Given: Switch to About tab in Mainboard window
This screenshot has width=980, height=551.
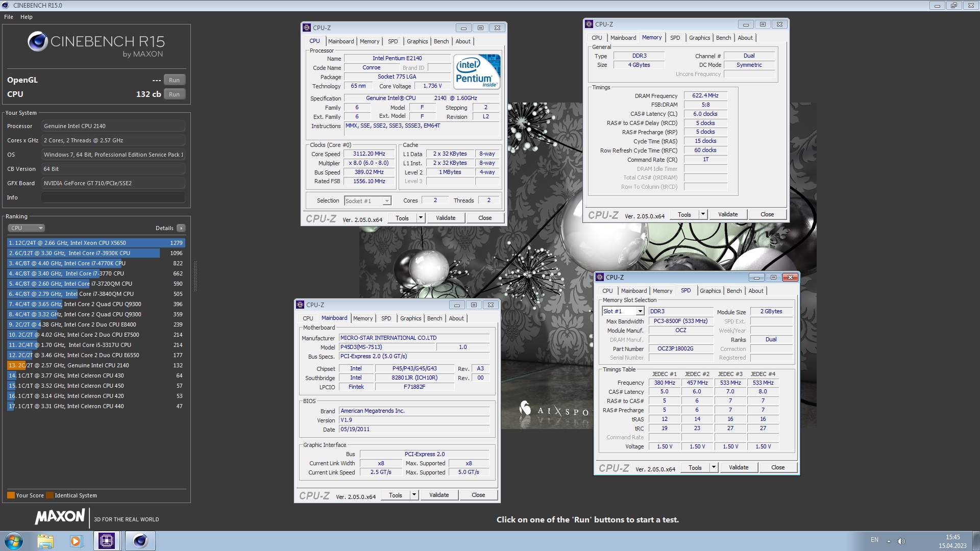Looking at the screenshot, I should point(456,318).
